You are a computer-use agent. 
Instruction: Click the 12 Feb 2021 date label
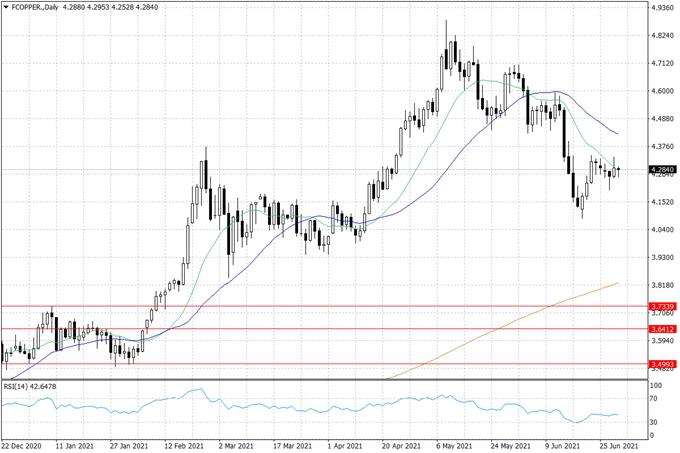pyautogui.click(x=184, y=446)
